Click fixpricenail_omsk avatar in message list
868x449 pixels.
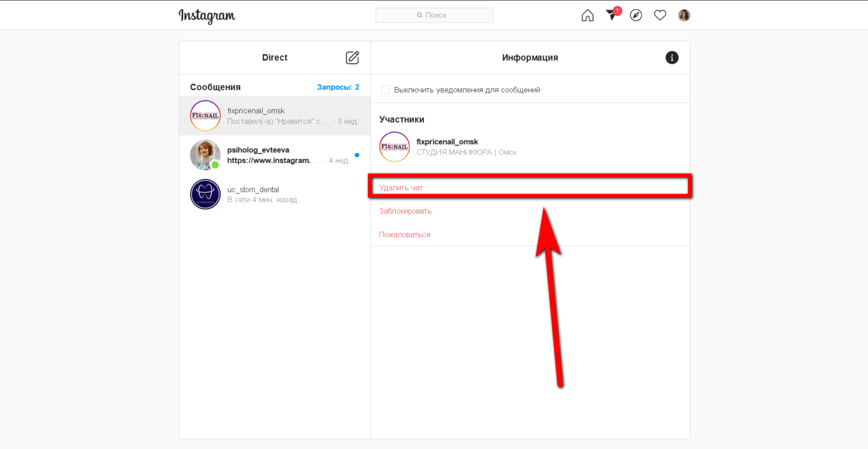205,116
